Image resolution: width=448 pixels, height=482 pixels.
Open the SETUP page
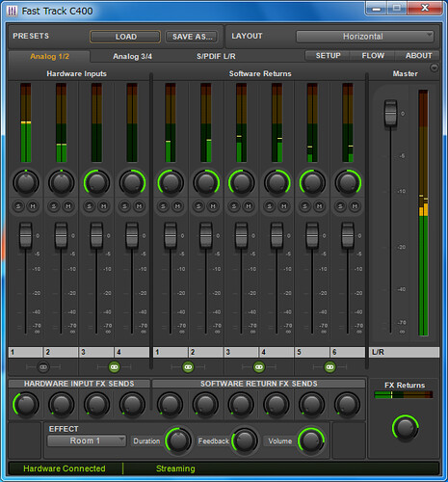(328, 56)
